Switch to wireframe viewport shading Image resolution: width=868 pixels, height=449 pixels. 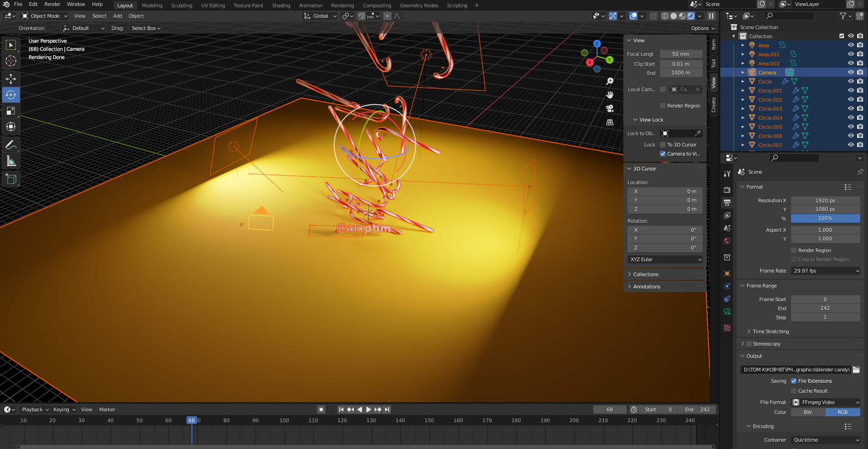(x=665, y=16)
